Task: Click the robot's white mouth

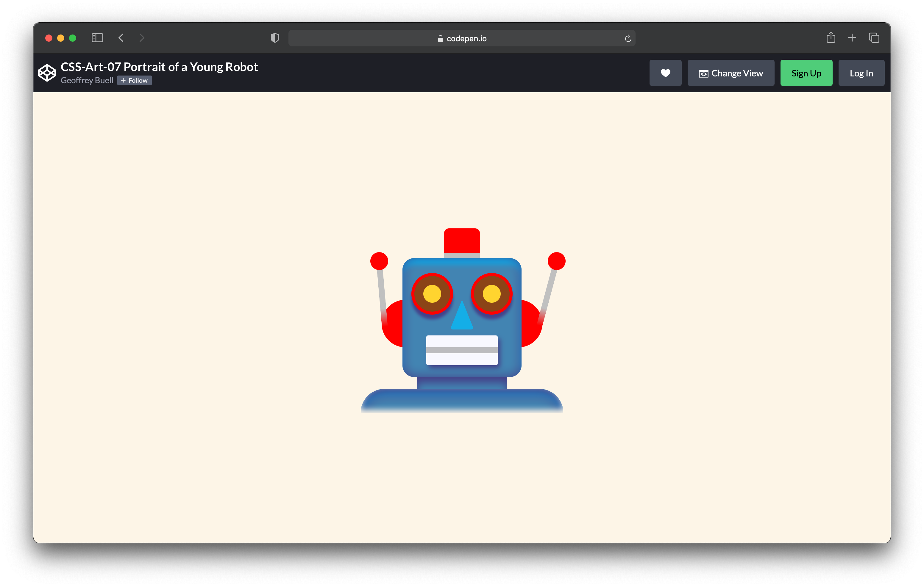Action: tap(462, 350)
